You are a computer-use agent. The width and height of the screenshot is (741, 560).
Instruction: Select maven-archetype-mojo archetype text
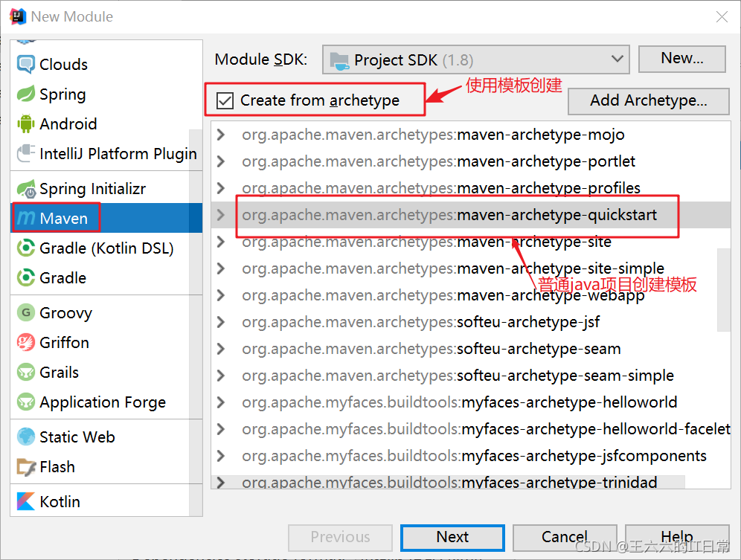(433, 135)
